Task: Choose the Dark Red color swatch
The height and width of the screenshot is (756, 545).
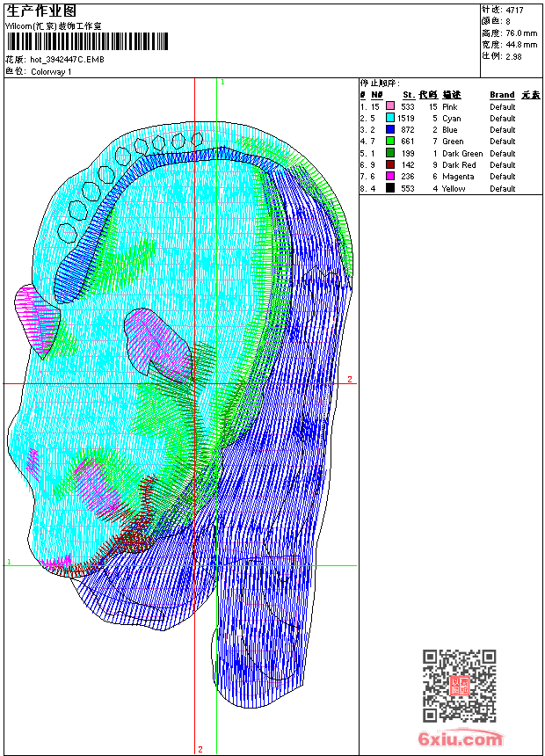Action: (390, 165)
